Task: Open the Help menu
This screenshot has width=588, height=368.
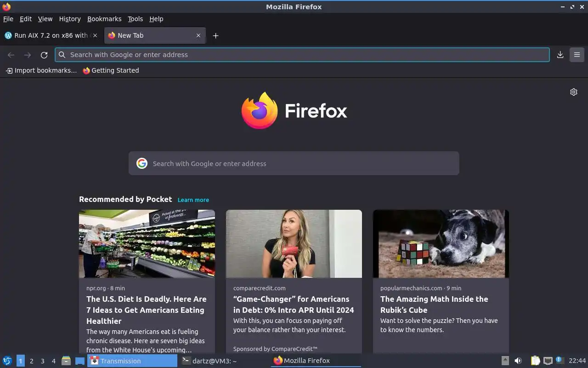Action: point(156,19)
